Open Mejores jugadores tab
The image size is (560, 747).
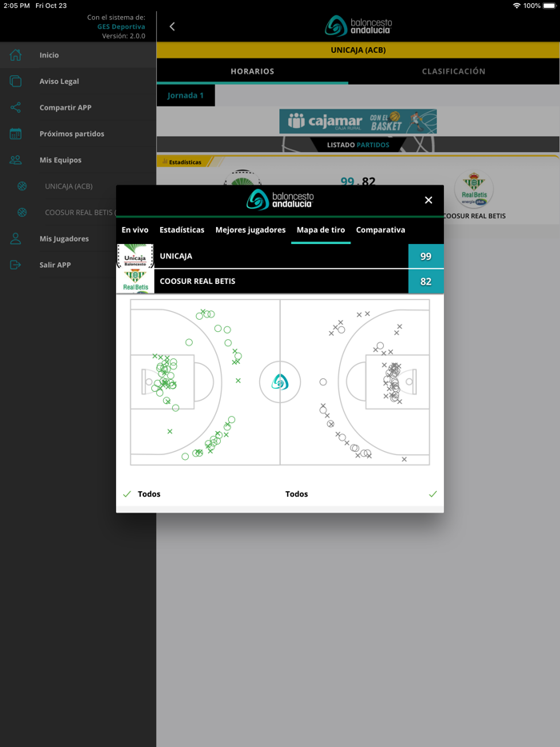[250, 230]
